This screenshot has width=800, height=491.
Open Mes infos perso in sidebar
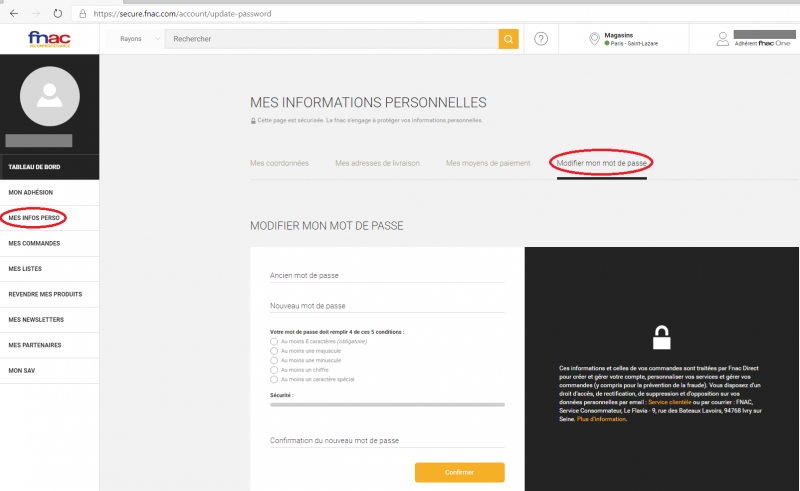(49, 218)
